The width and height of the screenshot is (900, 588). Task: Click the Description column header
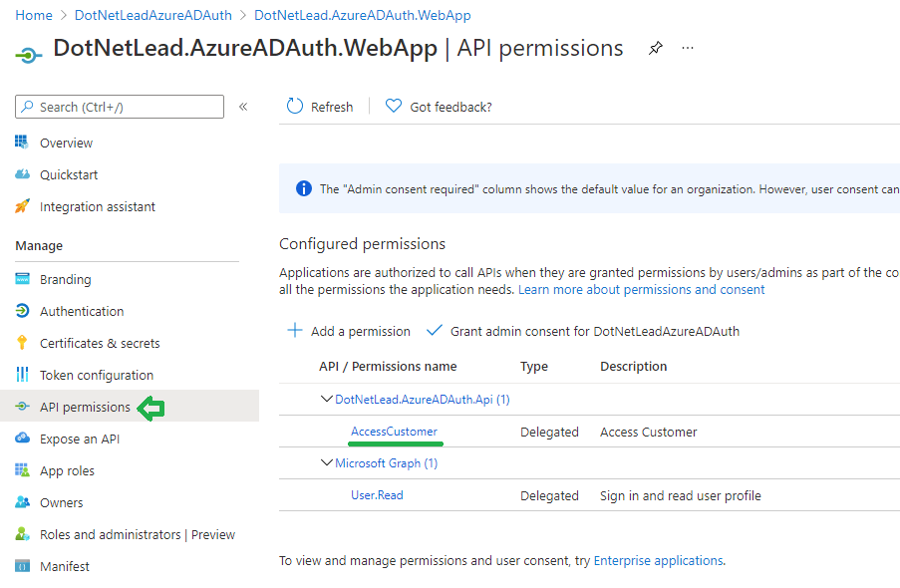(x=634, y=367)
